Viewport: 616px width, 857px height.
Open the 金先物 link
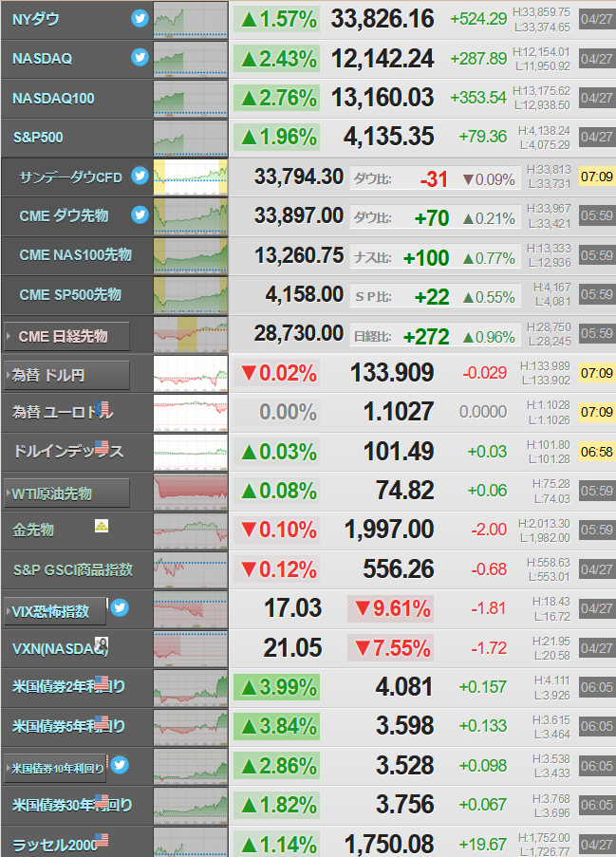coord(33,530)
